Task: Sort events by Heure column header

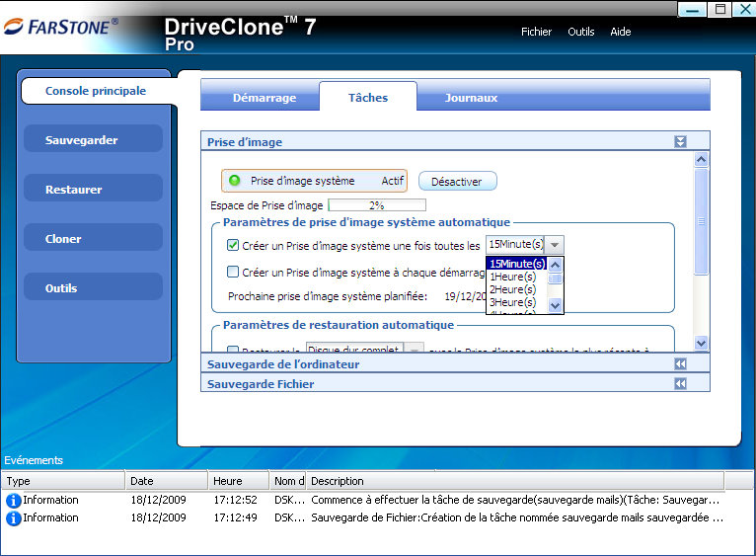Action: (238, 481)
